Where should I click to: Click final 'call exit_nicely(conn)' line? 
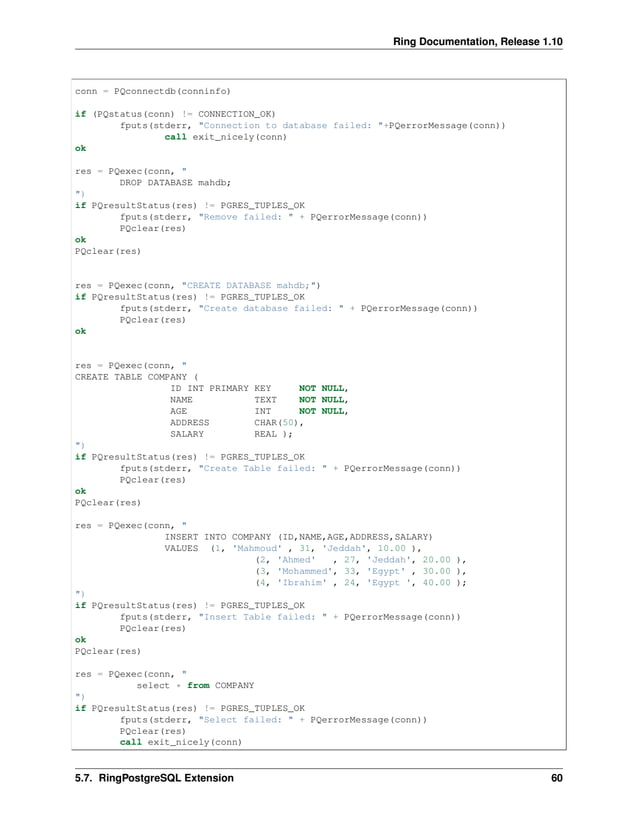coord(180,742)
